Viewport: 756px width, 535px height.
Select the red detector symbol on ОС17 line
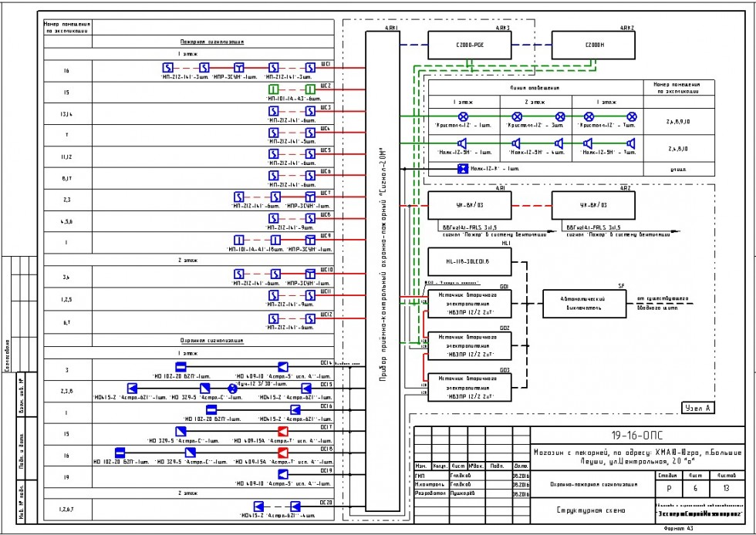tap(282, 430)
